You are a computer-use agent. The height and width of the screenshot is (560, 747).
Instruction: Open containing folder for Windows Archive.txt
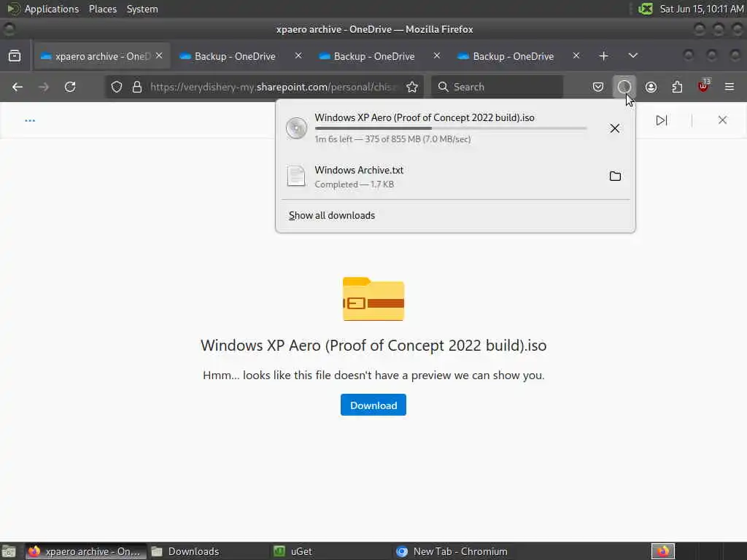coord(615,176)
